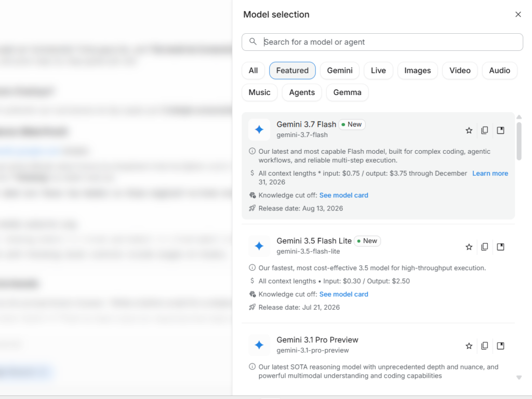Open See model card for Gemini 3.7 Flash
Image resolution: width=532 pixels, height=399 pixels.
[344, 195]
